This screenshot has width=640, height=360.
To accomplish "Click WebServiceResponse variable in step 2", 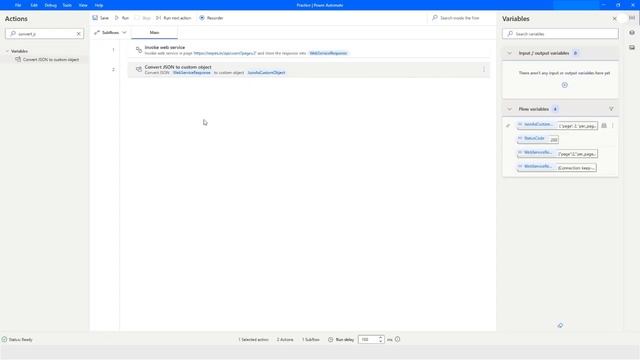I will [x=191, y=73].
